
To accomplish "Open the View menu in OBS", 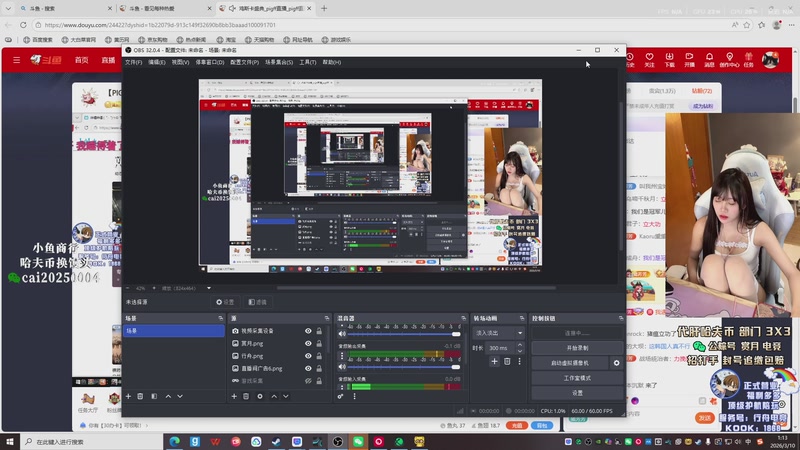I will coord(180,62).
